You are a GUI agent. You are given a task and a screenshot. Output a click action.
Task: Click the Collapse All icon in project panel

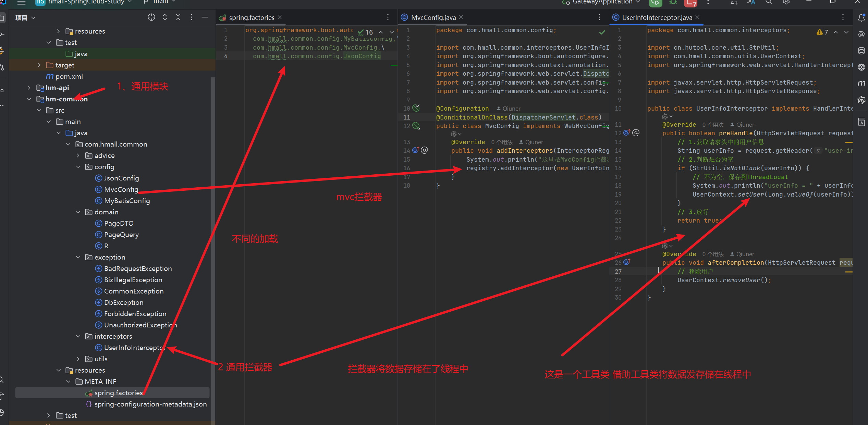pos(178,17)
